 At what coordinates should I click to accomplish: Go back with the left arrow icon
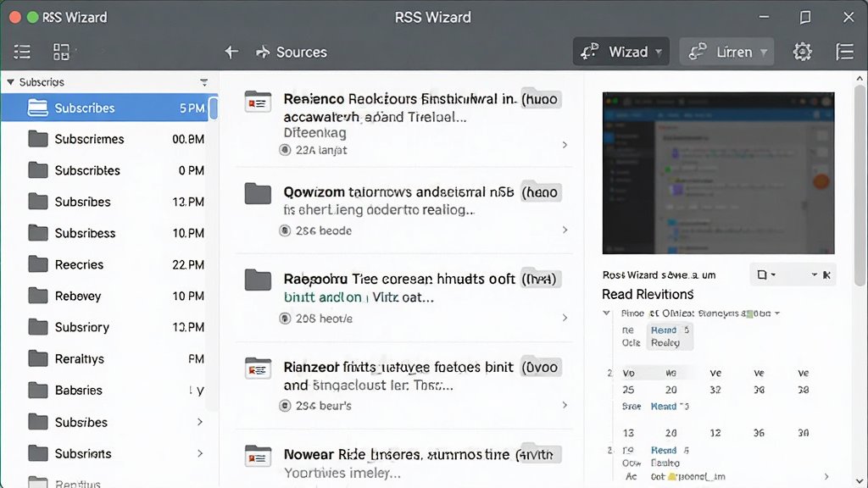pos(231,52)
